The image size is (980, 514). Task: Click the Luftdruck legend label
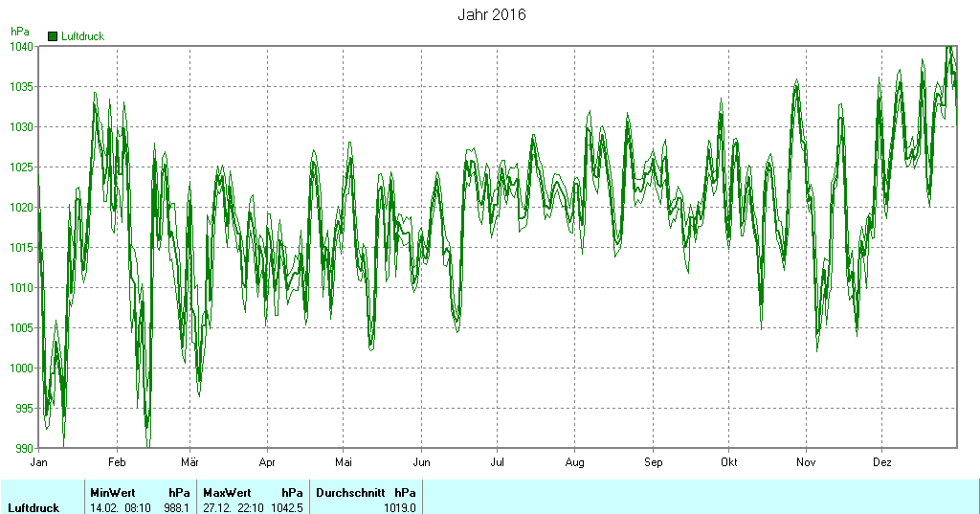[x=82, y=36]
